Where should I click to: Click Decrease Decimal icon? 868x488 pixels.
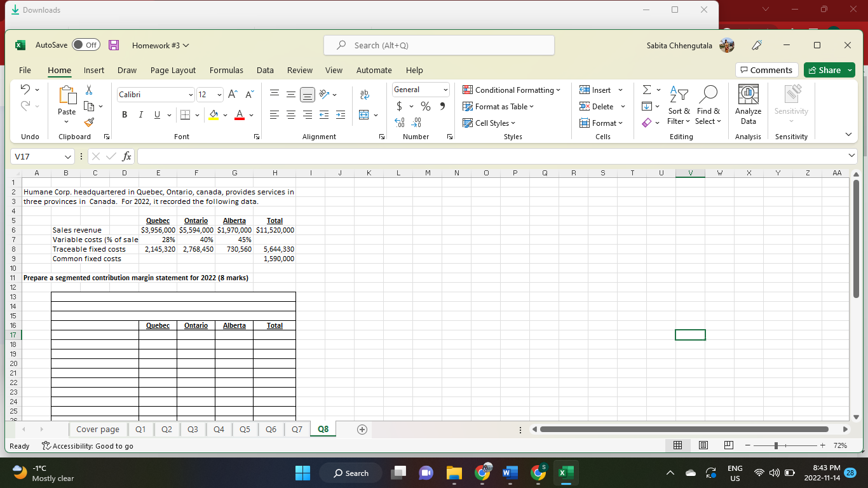tap(417, 122)
